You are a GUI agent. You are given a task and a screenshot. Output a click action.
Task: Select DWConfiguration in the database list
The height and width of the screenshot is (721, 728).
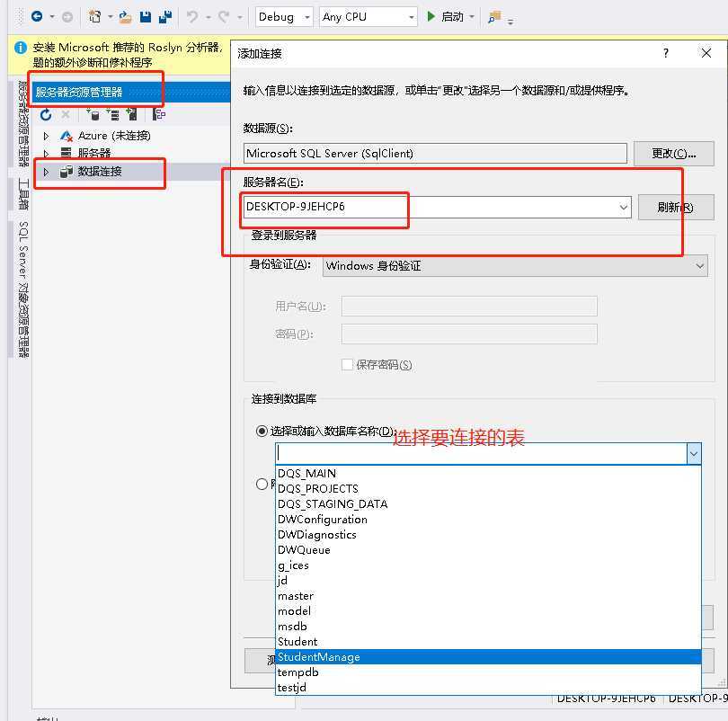488,520
